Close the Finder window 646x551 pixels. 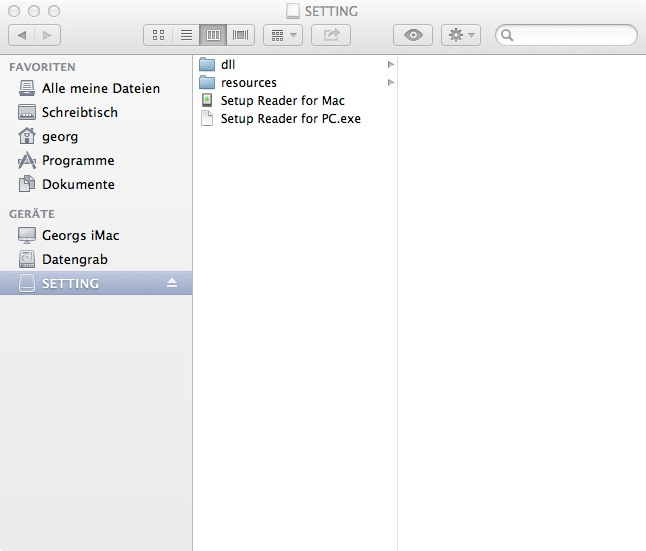14,11
